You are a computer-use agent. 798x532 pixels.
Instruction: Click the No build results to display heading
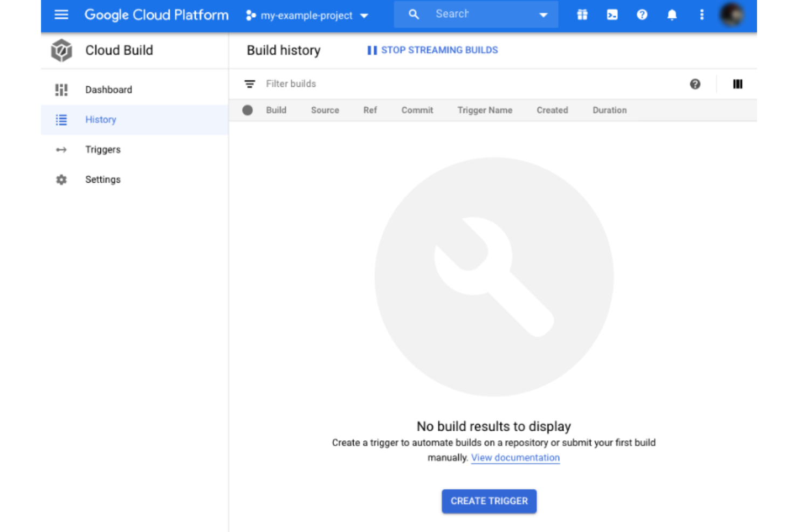(493, 426)
